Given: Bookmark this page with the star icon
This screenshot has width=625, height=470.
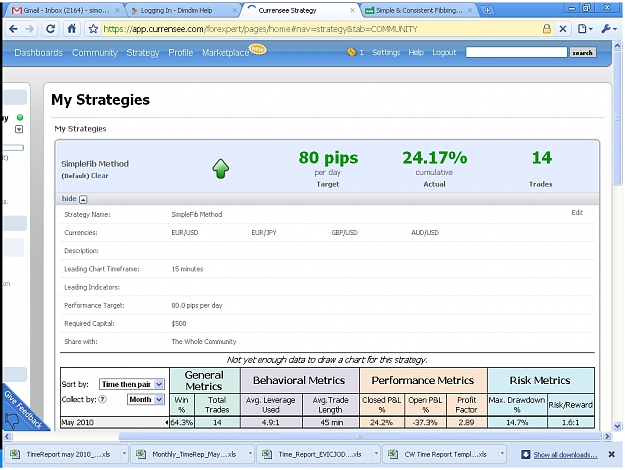Looking at the screenshot, I should (x=93, y=29).
